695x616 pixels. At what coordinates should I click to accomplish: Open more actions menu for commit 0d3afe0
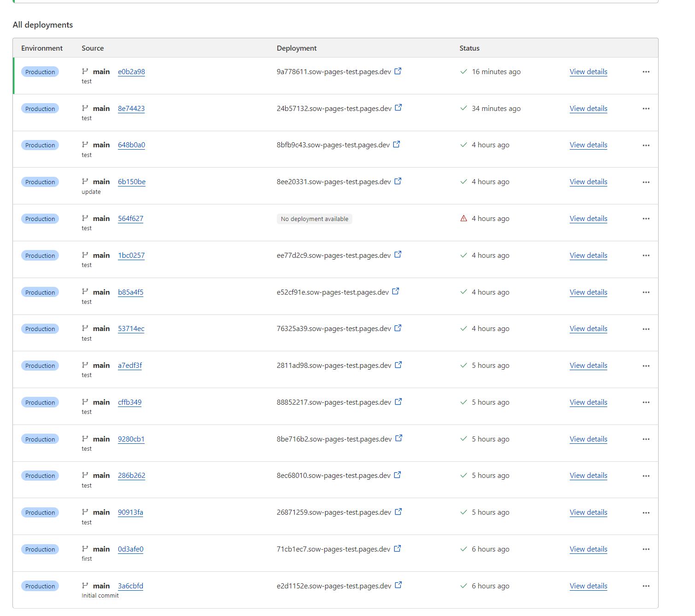pos(646,549)
